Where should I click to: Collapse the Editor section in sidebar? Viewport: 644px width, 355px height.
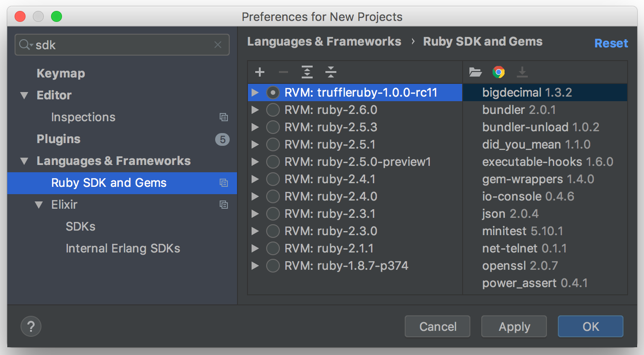pos(24,96)
